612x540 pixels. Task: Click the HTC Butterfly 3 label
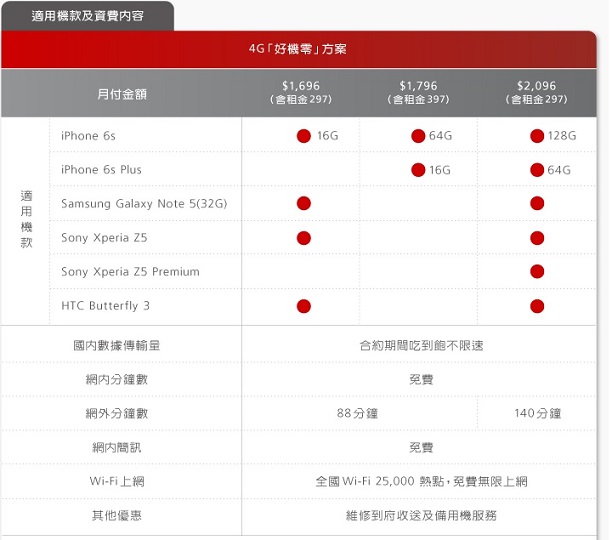click(x=105, y=306)
